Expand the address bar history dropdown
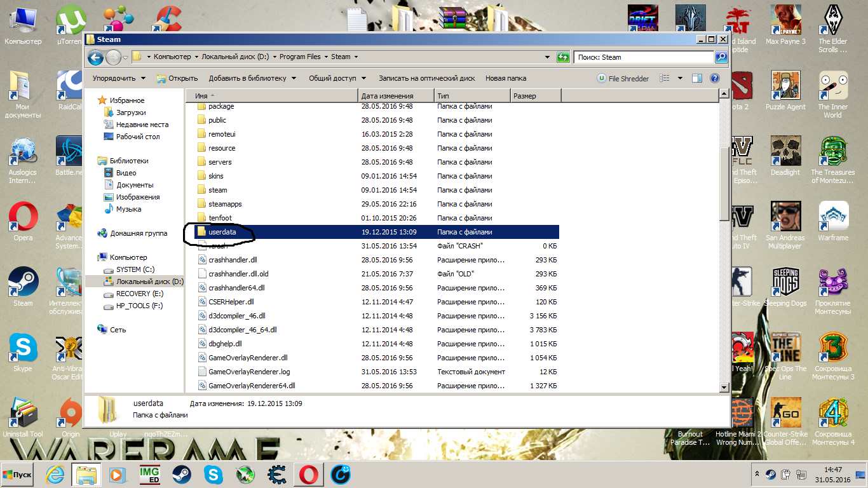Viewport: 868px width, 488px height. point(548,57)
